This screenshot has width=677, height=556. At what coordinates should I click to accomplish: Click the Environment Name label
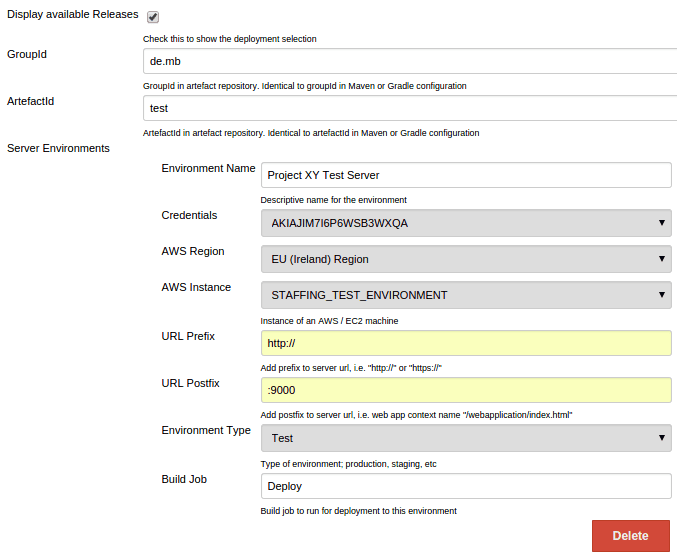coord(208,168)
